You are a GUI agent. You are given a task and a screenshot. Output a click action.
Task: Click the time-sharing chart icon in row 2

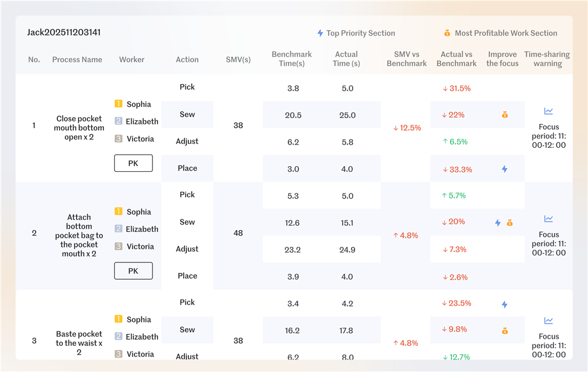(549, 219)
